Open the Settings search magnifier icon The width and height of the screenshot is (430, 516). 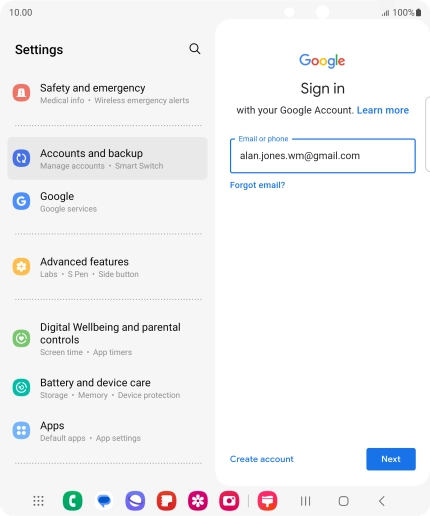tap(195, 49)
